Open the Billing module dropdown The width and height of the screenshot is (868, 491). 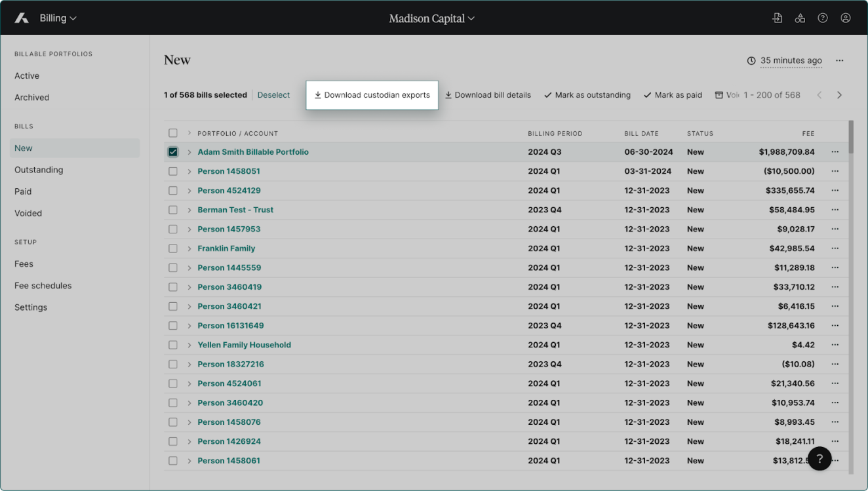(58, 18)
